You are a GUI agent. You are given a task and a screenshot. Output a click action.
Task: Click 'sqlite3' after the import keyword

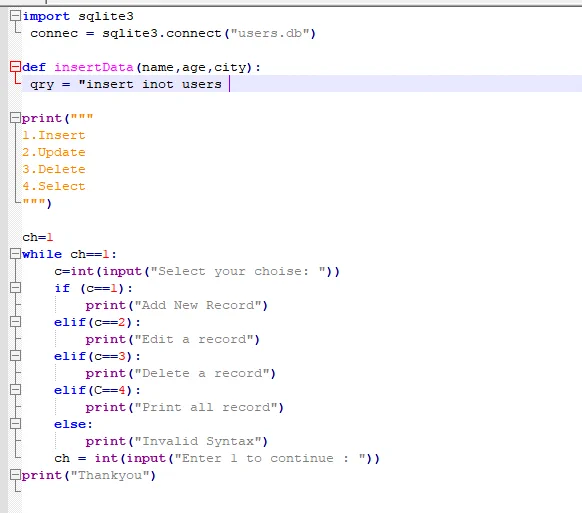pos(106,16)
